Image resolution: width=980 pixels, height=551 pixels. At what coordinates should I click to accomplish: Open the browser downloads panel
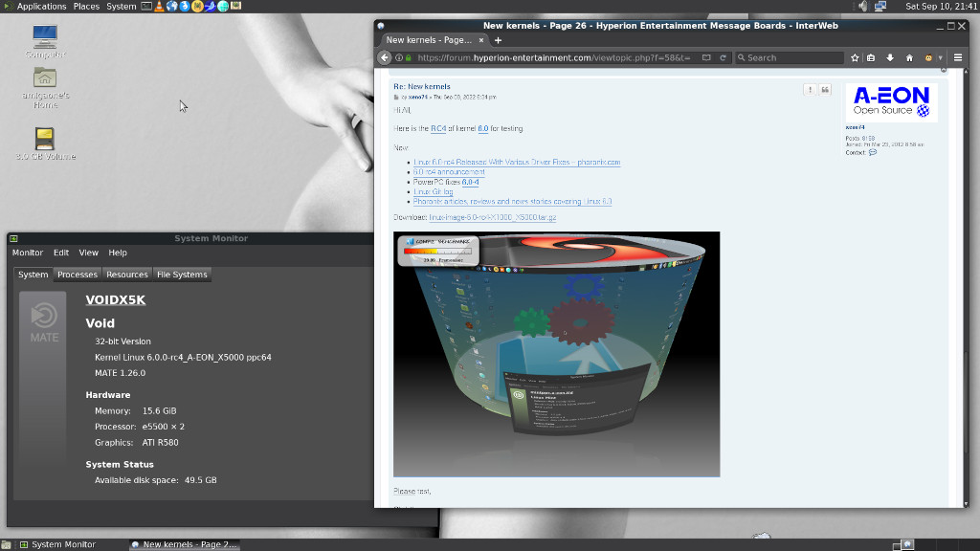(x=890, y=57)
